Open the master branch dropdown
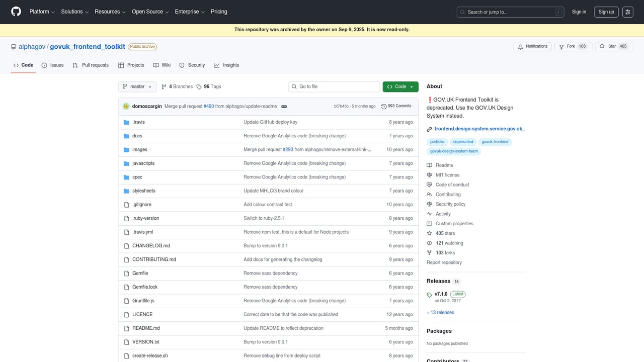This screenshot has height=362, width=644. (x=137, y=86)
